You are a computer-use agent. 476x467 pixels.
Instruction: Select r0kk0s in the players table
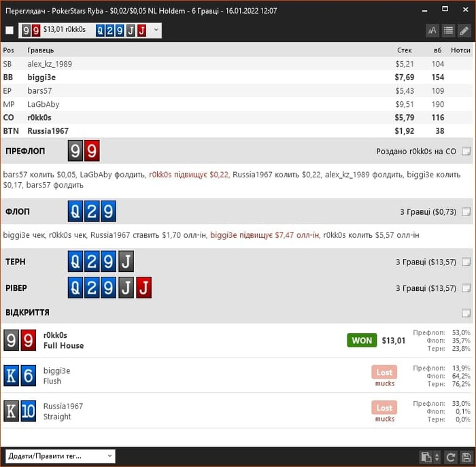[237, 118]
